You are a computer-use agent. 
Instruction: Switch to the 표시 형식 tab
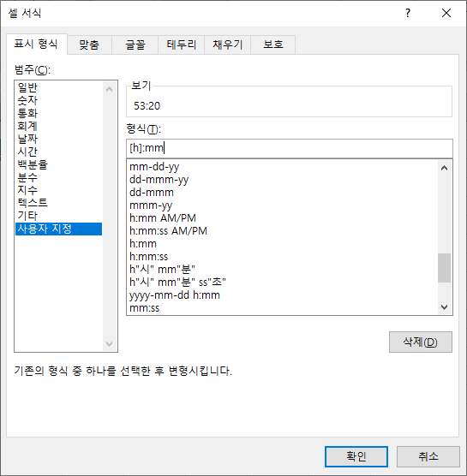36,44
